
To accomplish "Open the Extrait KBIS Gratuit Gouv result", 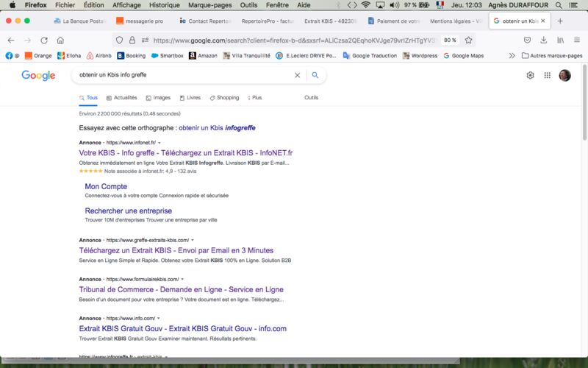I will pos(182,328).
